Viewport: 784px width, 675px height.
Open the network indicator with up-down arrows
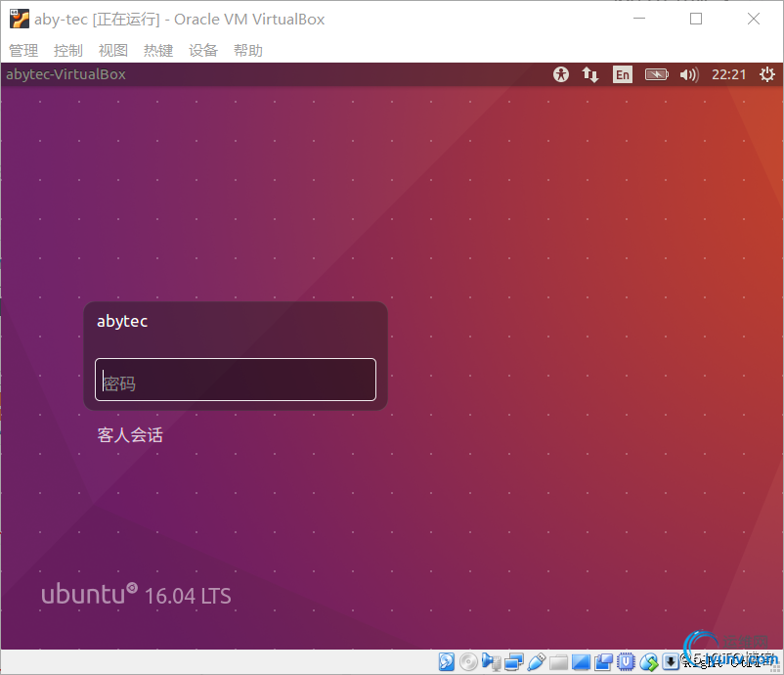[x=590, y=74]
